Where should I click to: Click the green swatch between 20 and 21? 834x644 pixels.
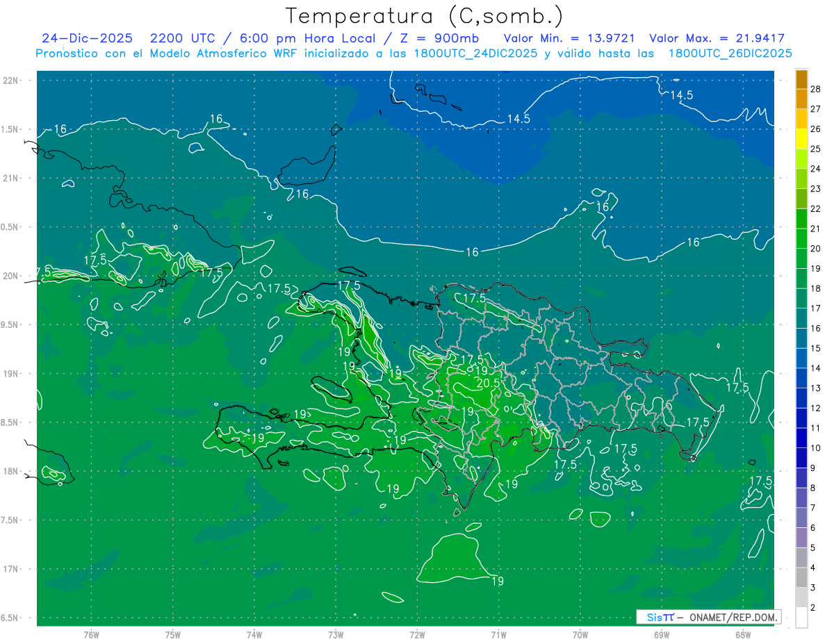tap(801, 238)
